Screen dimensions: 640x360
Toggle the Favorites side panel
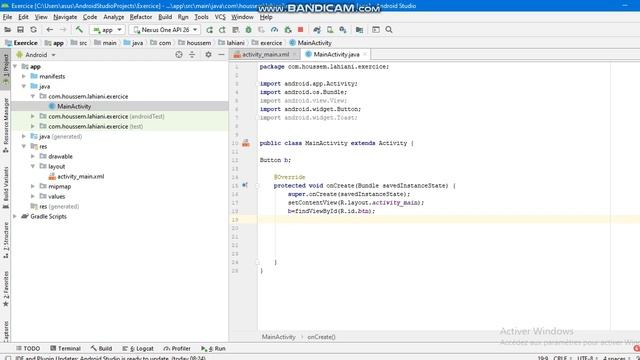6,289
